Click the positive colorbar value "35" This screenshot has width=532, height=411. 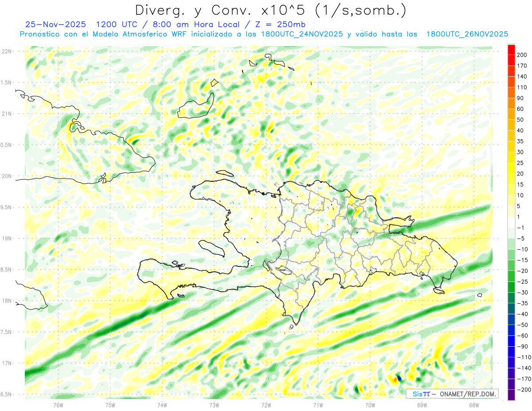[x=521, y=141]
